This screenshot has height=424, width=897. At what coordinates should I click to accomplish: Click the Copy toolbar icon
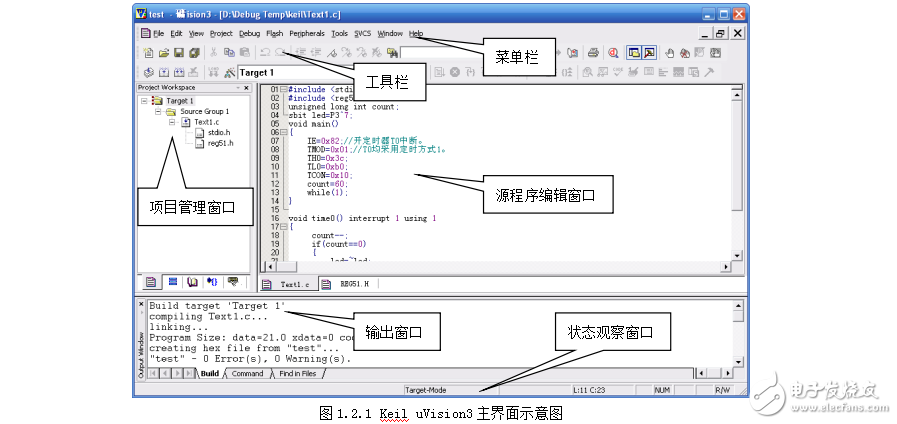coord(229,52)
